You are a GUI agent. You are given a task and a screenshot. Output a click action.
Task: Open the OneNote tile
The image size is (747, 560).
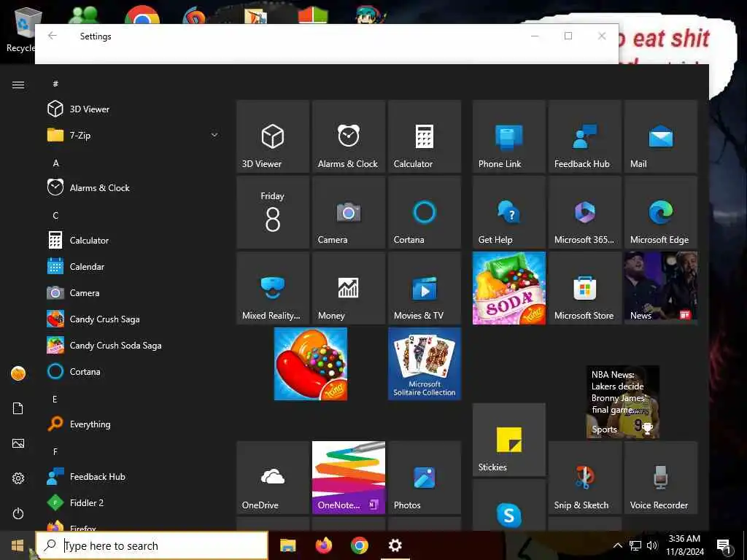pyautogui.click(x=348, y=477)
